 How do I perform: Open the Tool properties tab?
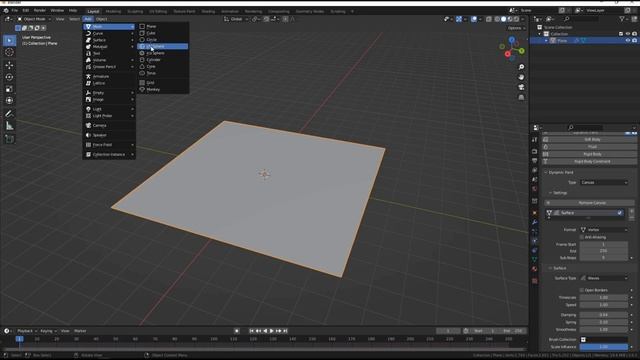(535, 140)
